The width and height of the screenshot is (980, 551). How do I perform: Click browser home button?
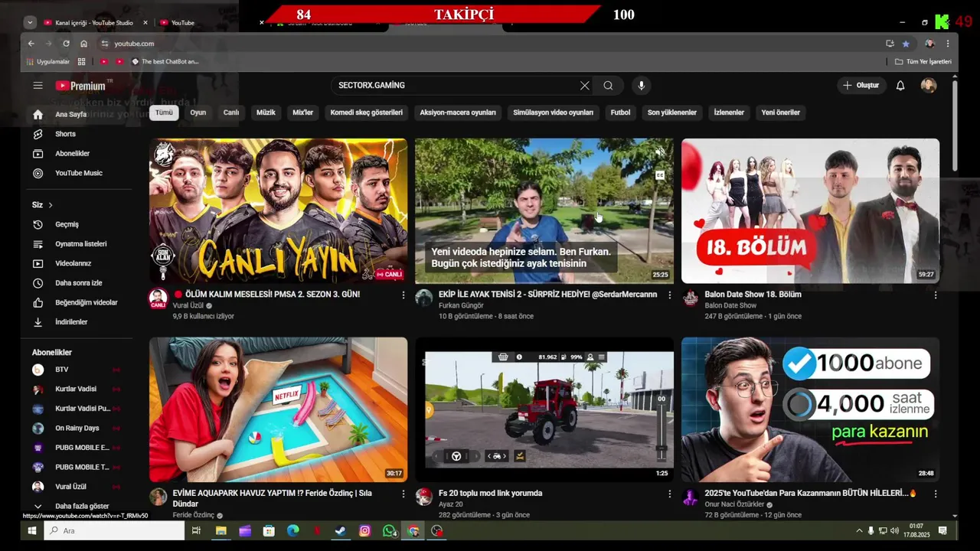point(84,44)
